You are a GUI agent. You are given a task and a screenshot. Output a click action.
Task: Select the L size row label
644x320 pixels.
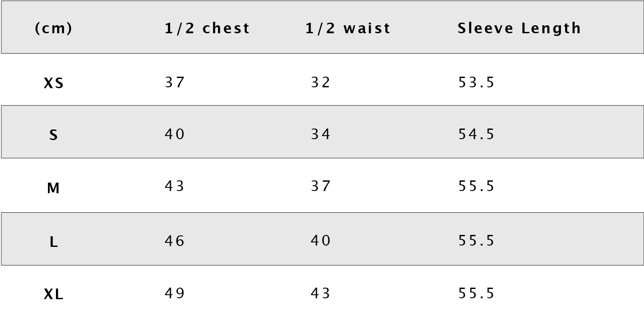coord(54,242)
